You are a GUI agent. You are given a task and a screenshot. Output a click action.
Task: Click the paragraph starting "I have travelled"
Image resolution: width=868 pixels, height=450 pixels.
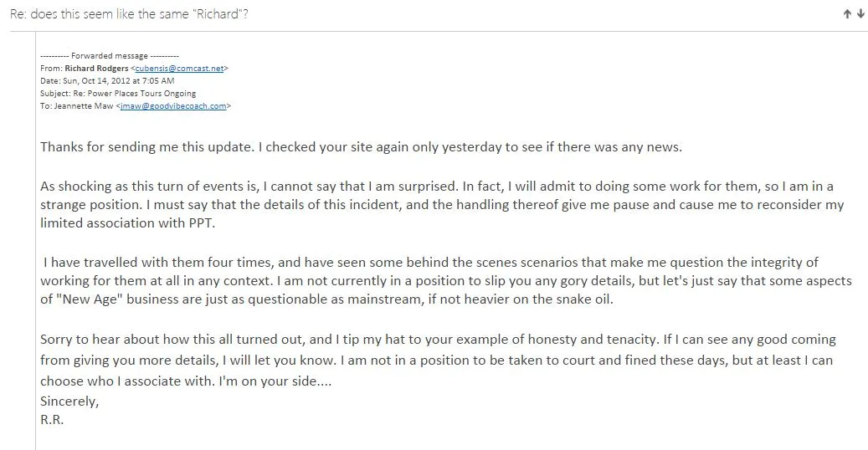445,281
